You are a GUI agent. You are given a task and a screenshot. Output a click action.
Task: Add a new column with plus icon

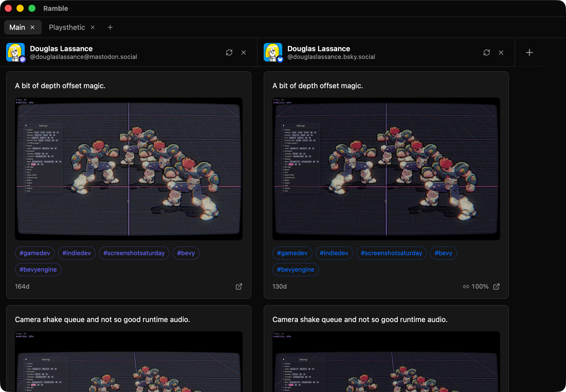click(529, 52)
